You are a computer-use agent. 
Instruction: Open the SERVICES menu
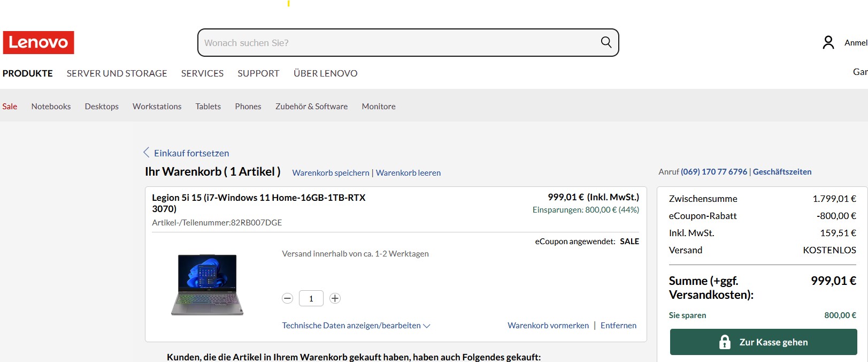[202, 73]
